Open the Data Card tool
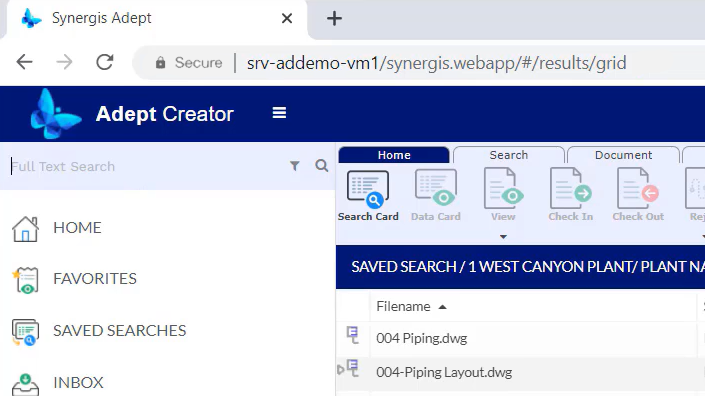The width and height of the screenshot is (705, 396). (436, 196)
